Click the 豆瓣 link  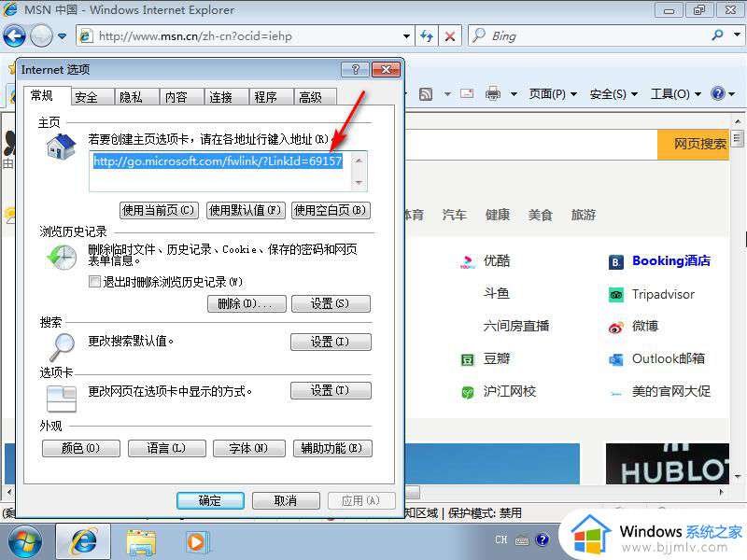click(497, 358)
